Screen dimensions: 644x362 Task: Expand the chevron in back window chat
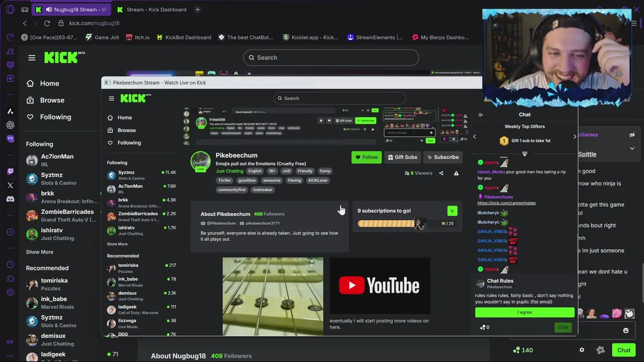click(632, 148)
